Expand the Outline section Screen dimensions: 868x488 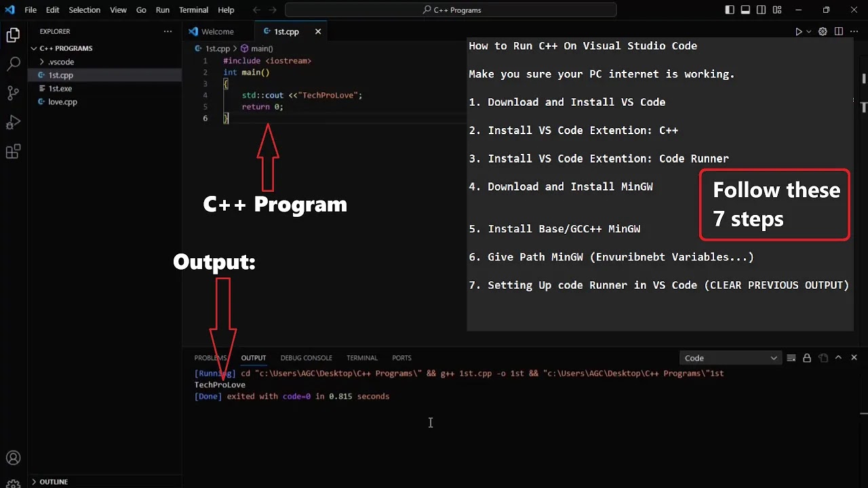point(104,482)
